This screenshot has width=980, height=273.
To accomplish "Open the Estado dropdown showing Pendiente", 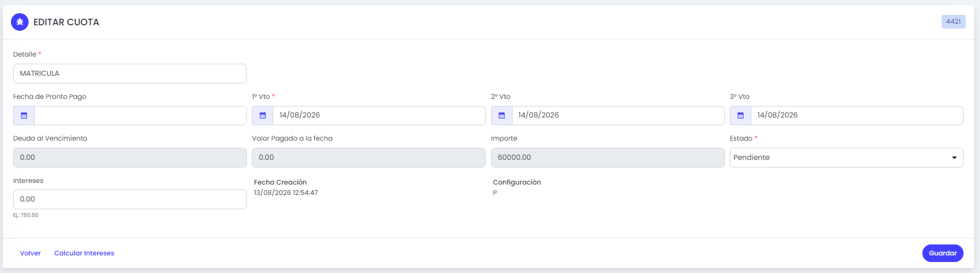I will (x=847, y=158).
